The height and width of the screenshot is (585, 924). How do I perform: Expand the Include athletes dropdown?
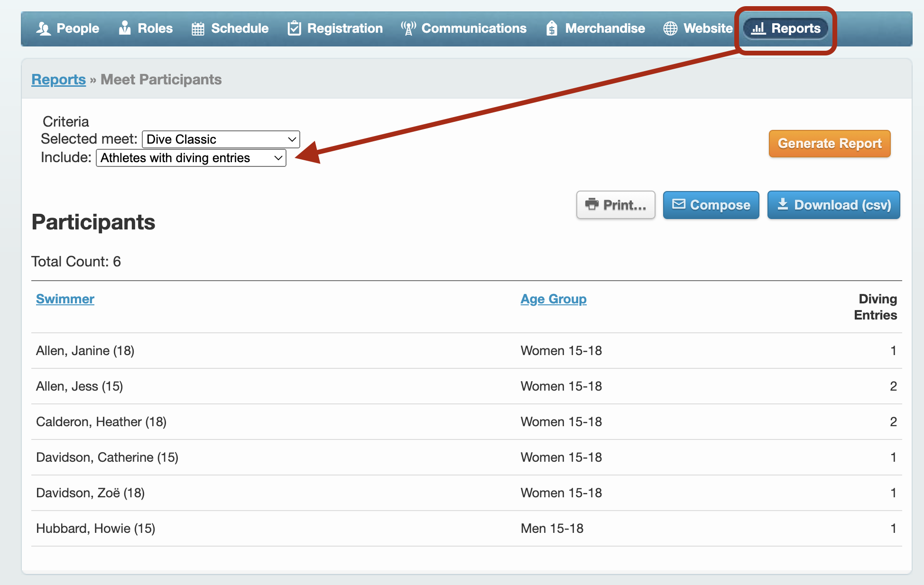[x=191, y=158]
